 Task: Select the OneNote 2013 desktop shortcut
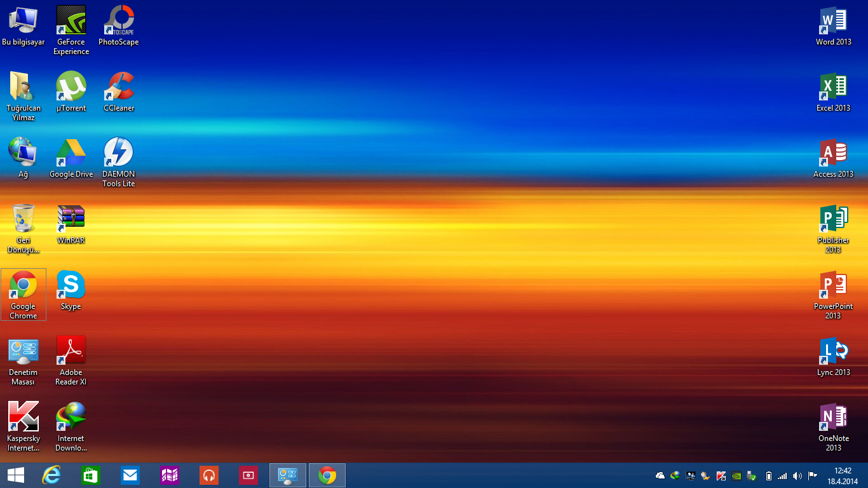click(x=833, y=427)
